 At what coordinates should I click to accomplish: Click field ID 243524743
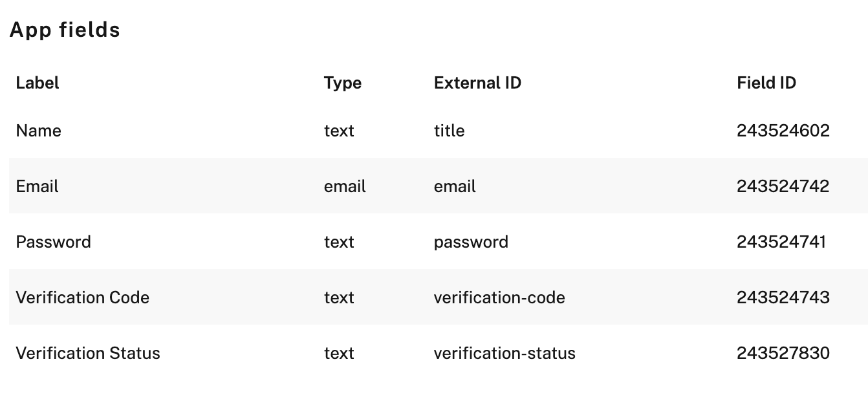(x=783, y=297)
